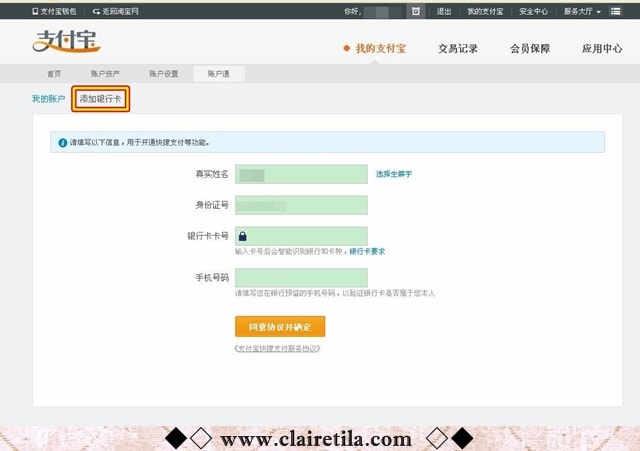
Task: Open 支付宝钱包 mobile wallet link
Action: [x=53, y=11]
